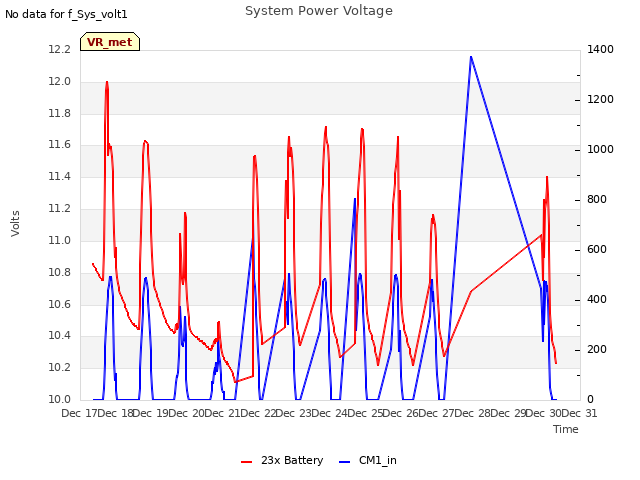Image resolution: width=640 pixels, height=480 pixels.
Task: Click the 10.4 left axis tick label
Action: click(60, 336)
